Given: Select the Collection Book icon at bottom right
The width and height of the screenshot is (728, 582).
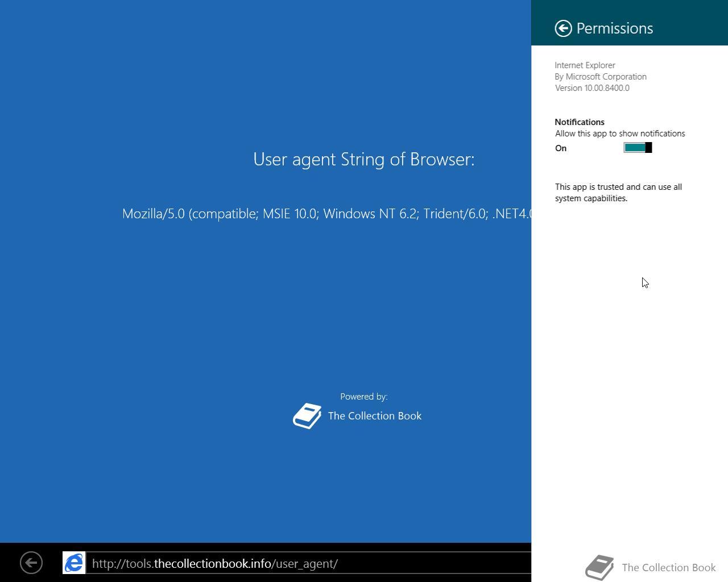Looking at the screenshot, I should coord(600,566).
